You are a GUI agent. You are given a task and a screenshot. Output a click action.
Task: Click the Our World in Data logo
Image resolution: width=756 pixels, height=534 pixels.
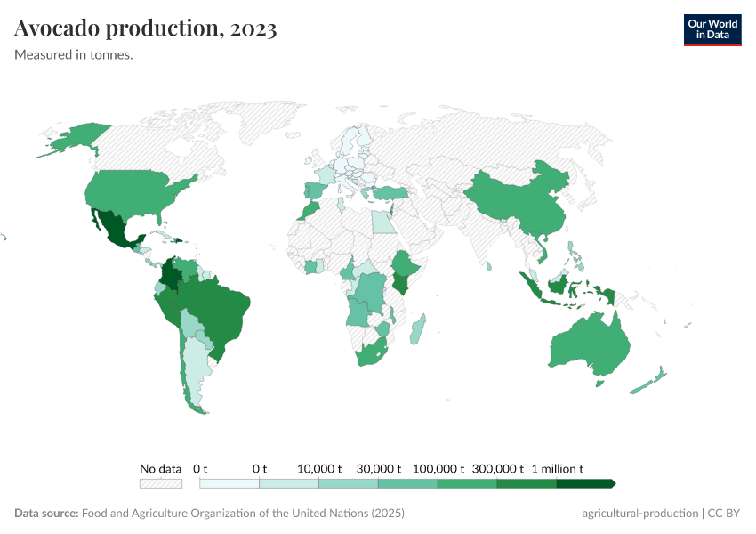(x=712, y=28)
